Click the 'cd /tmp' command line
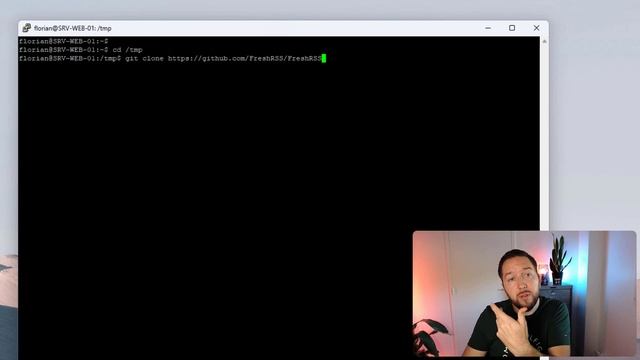The image size is (640, 360). coord(81,50)
